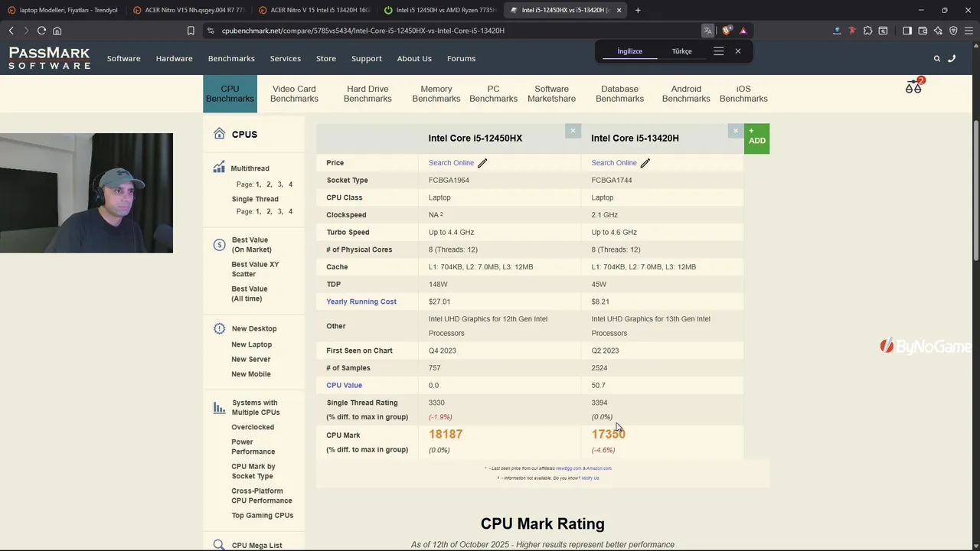Screen dimensions: 980x551
Task: Open New Laptop sidebar link
Action: 251,344
